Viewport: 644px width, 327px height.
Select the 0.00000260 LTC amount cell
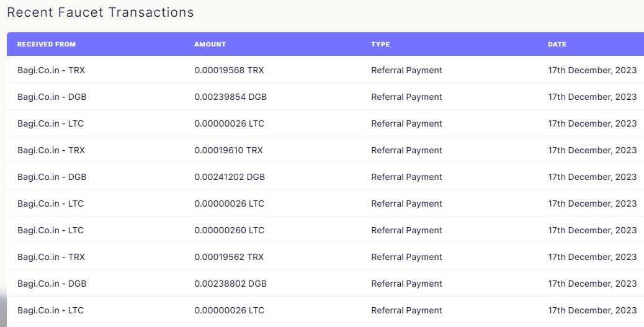(229, 230)
